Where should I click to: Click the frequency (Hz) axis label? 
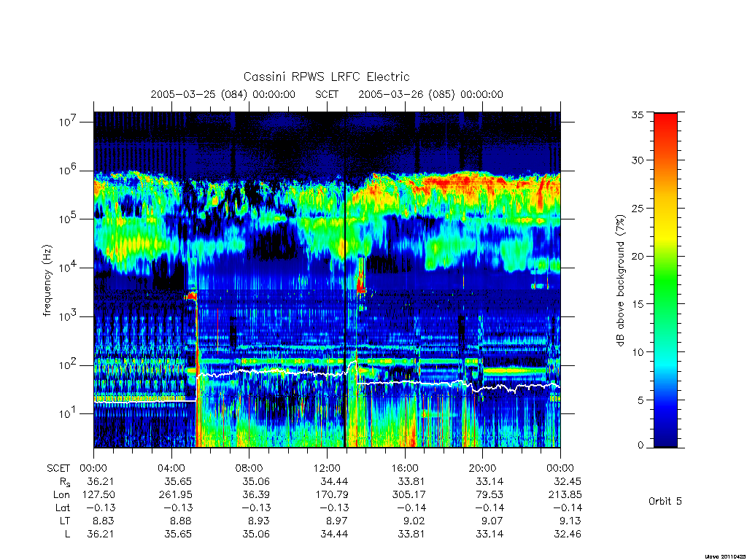click(x=47, y=281)
